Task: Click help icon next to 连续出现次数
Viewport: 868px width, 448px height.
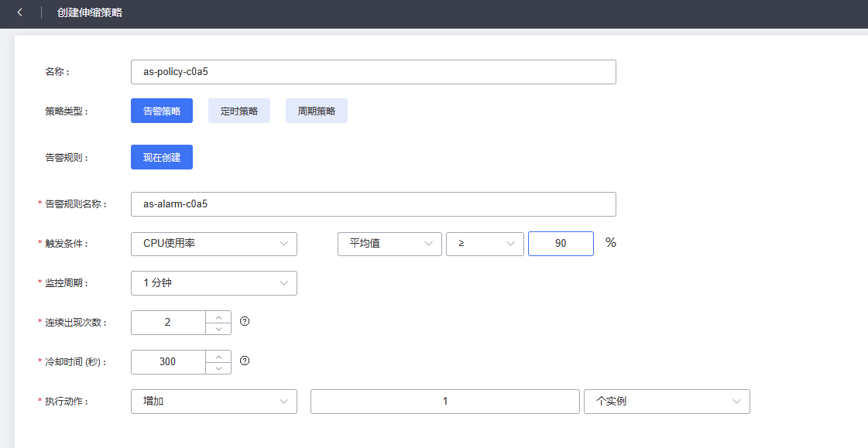Action: 245,321
